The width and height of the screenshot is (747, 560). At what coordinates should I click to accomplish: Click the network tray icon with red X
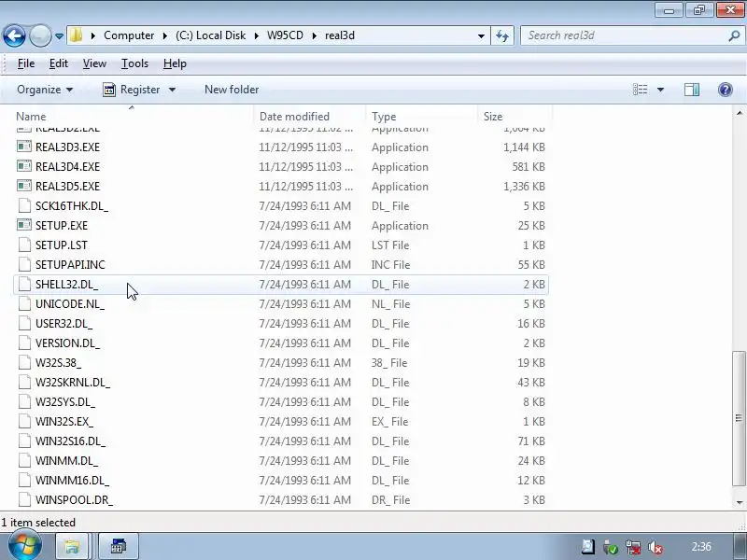[634, 547]
